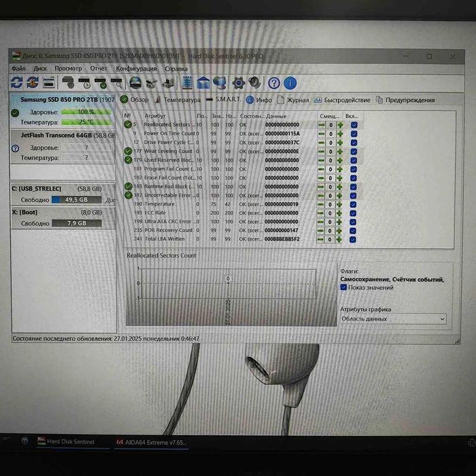Screen dimensions: 476x476
Task: Click the blue info circle toolbar icon
Action: [x=290, y=83]
